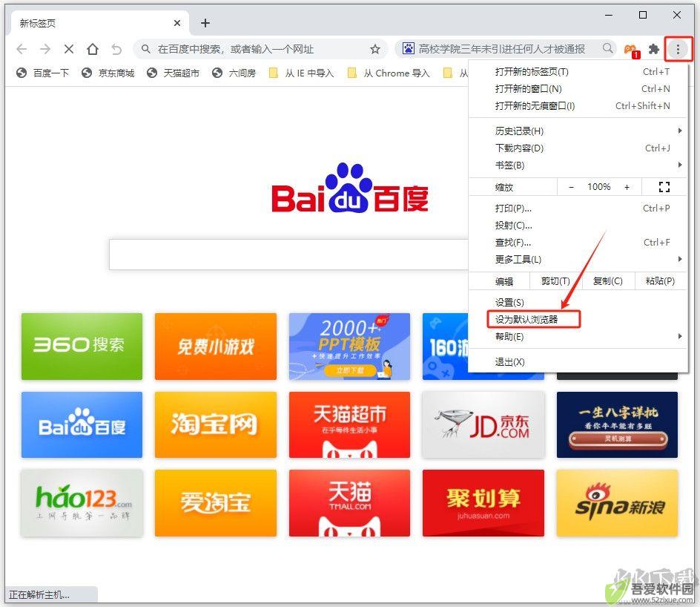Open the 淘宝网 tile

point(216,424)
